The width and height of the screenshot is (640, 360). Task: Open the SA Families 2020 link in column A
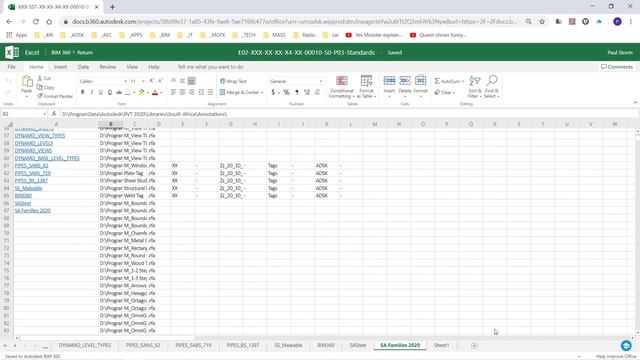click(x=33, y=211)
